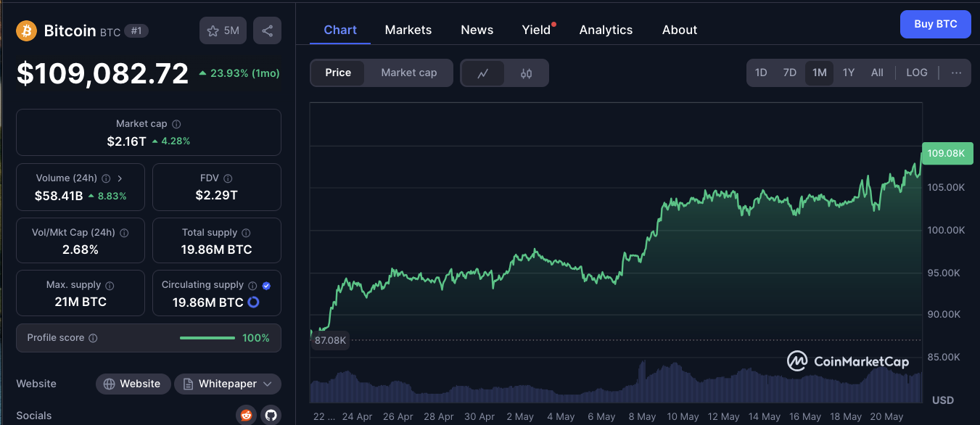Screen dimensions: 980x425
Task: Expand the Whitepaper dropdown
Action: pos(228,384)
